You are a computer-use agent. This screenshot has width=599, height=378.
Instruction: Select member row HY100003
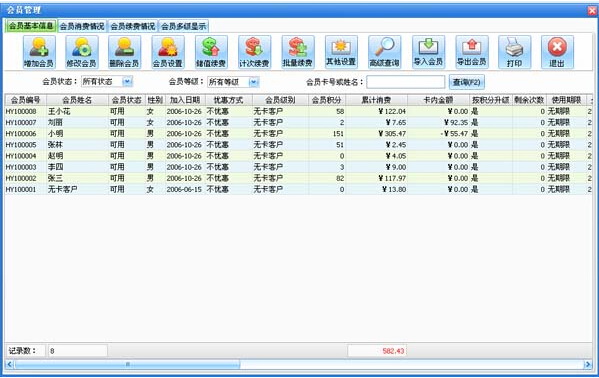click(298, 167)
